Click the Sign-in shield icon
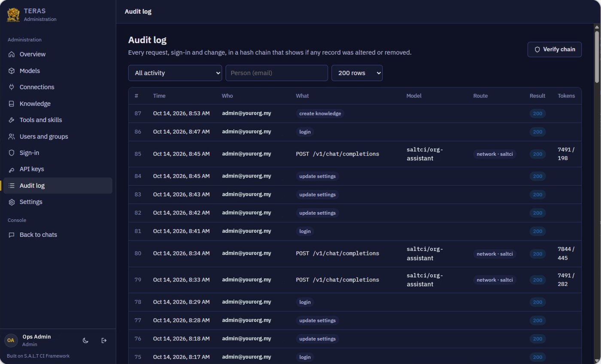The height and width of the screenshot is (364, 601). [12, 153]
